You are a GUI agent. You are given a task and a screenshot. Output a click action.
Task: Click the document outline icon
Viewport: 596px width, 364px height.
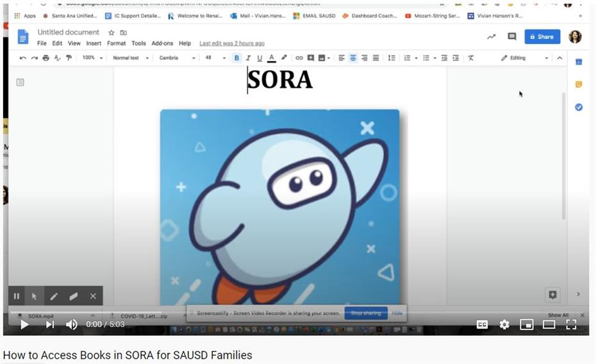(x=20, y=82)
